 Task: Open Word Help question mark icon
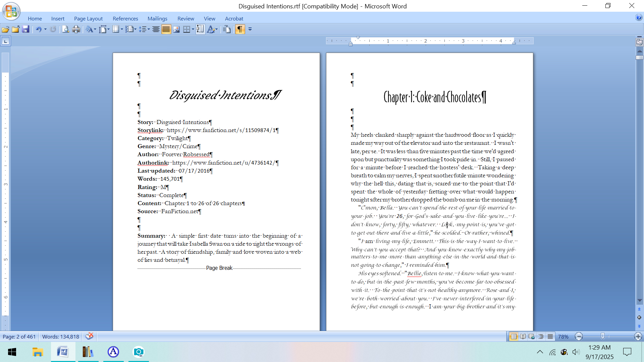pos(639,17)
